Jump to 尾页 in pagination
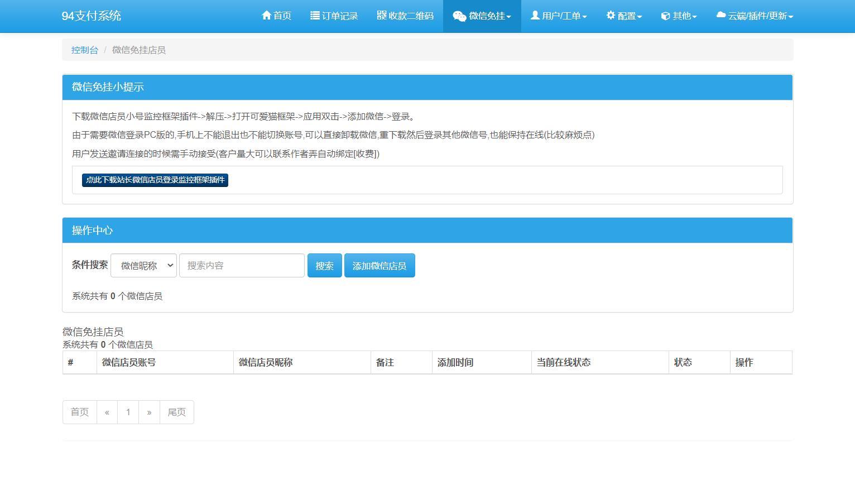The width and height of the screenshot is (855, 504). [x=176, y=412]
